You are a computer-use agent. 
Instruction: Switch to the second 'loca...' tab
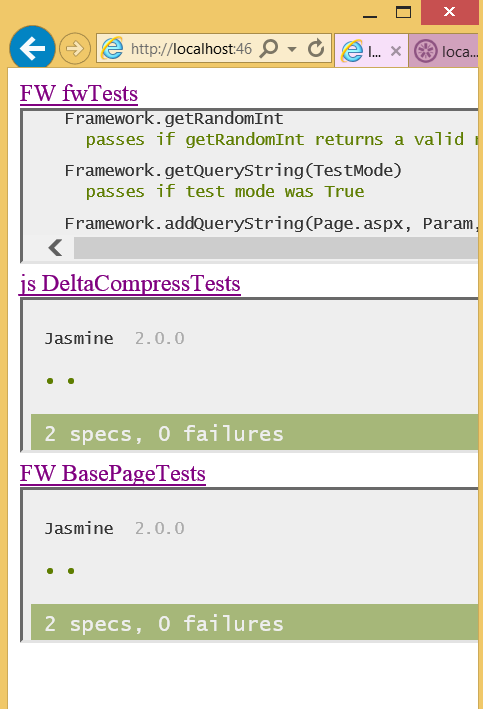(443, 51)
